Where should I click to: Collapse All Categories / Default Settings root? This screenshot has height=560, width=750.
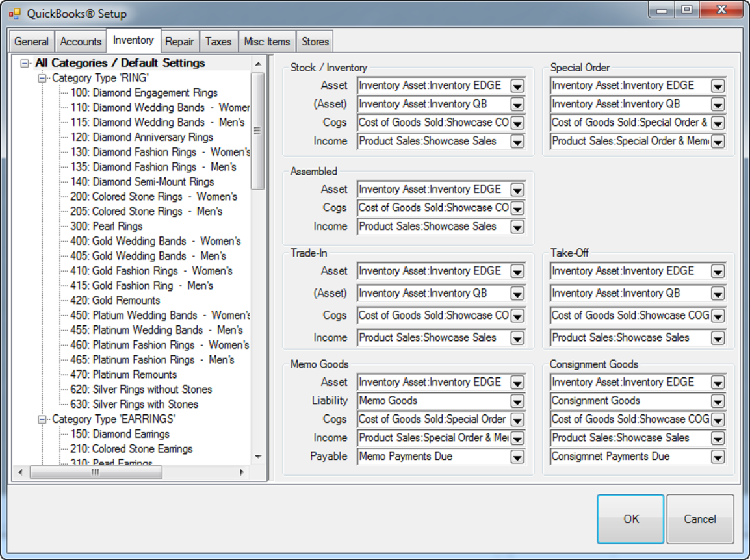click(25, 63)
